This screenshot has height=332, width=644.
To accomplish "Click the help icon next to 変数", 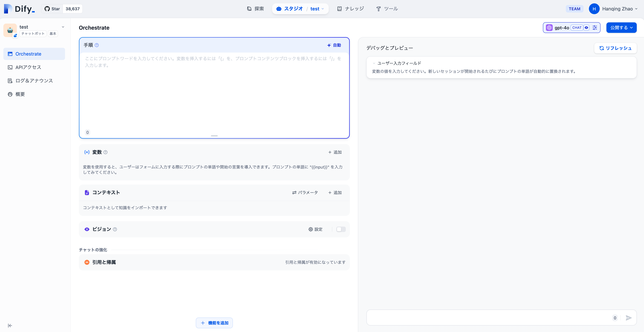I will (105, 152).
